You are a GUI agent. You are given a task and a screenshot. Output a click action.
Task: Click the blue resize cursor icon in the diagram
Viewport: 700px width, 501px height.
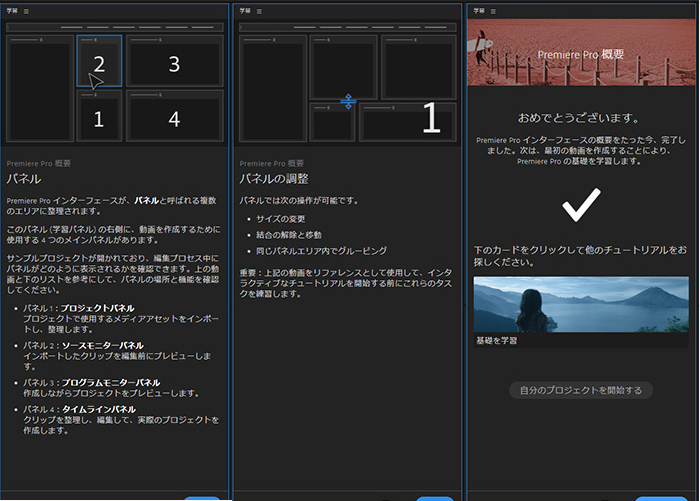pos(348,101)
